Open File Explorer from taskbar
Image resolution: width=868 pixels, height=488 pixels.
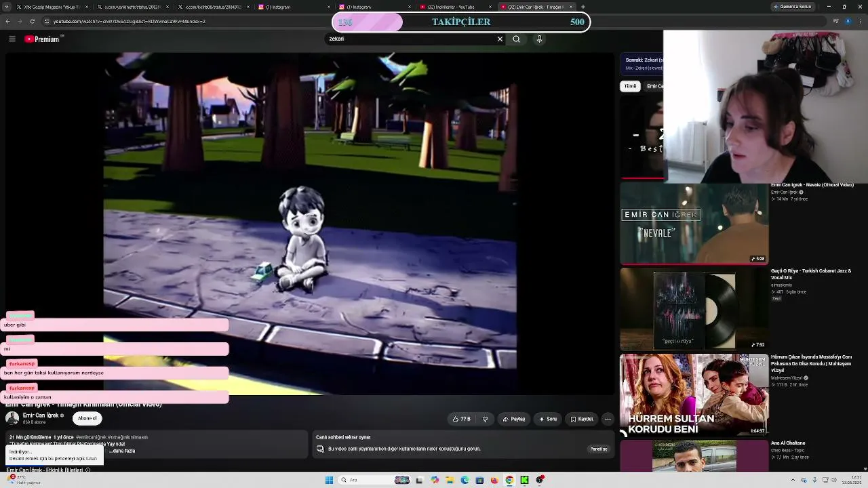tap(449, 480)
